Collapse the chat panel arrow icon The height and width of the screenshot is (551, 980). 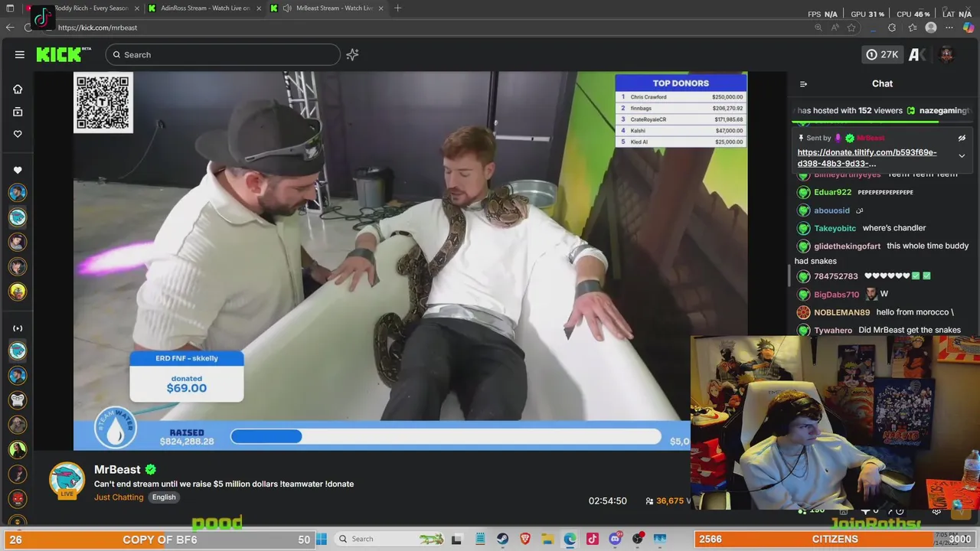pyautogui.click(x=803, y=83)
